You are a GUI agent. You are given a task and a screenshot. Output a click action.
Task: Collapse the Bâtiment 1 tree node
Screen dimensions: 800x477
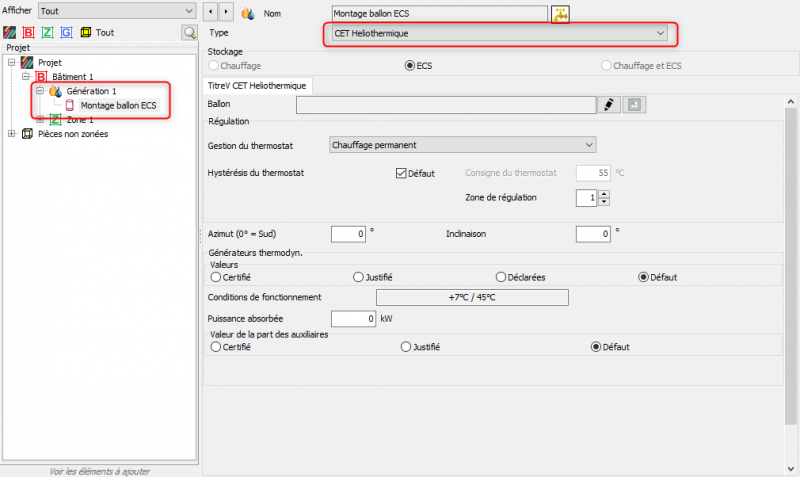(x=26, y=76)
